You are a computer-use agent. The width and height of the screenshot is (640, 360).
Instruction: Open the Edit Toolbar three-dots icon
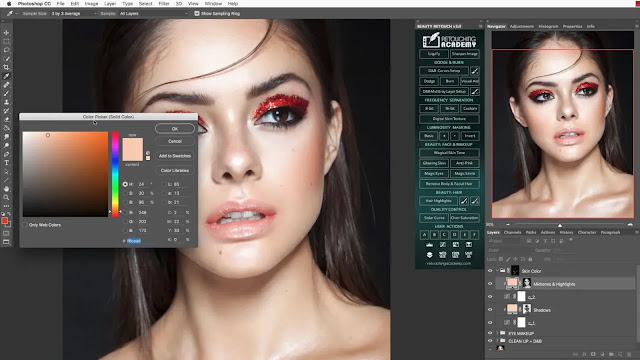tap(6, 206)
